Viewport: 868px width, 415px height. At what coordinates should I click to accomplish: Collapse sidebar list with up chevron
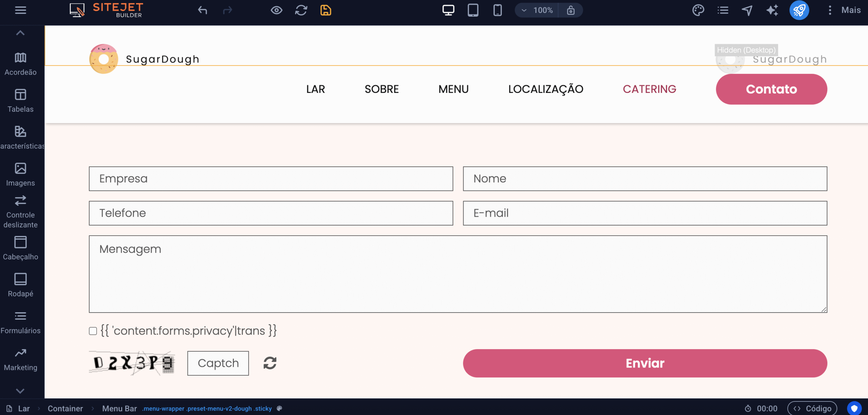(20, 33)
